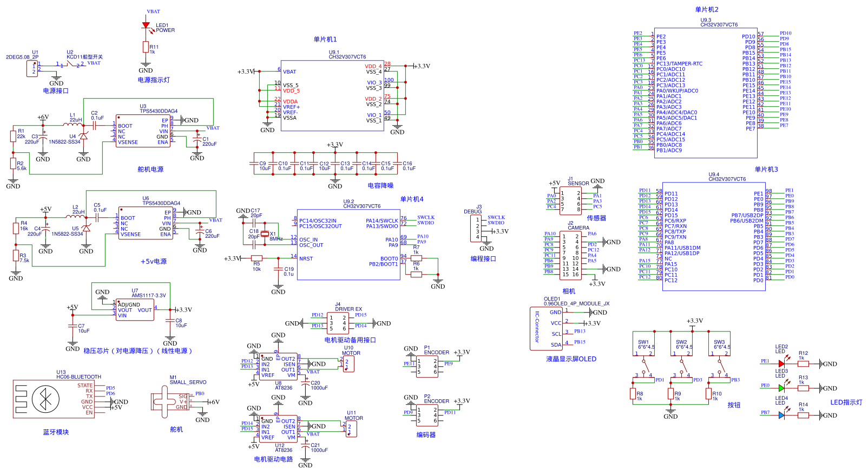Click the '相机' label under J2
Screen dimensions: 868x474
(569, 291)
